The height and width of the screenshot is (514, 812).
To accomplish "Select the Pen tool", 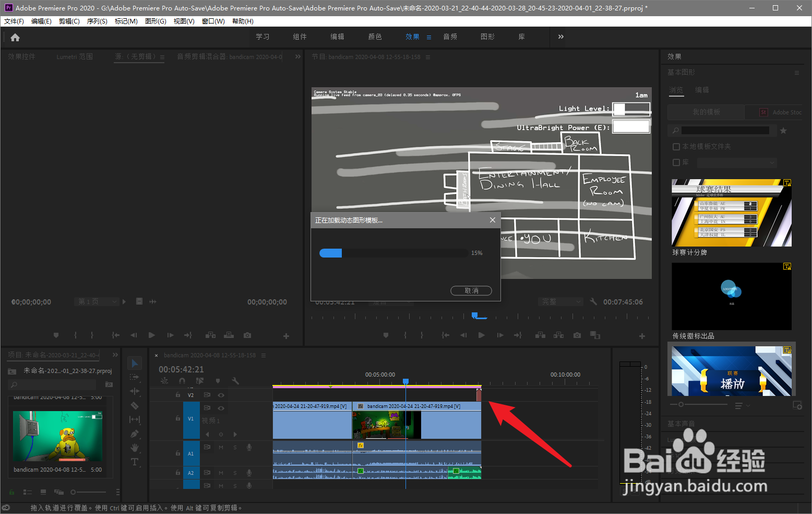I will coord(134,434).
